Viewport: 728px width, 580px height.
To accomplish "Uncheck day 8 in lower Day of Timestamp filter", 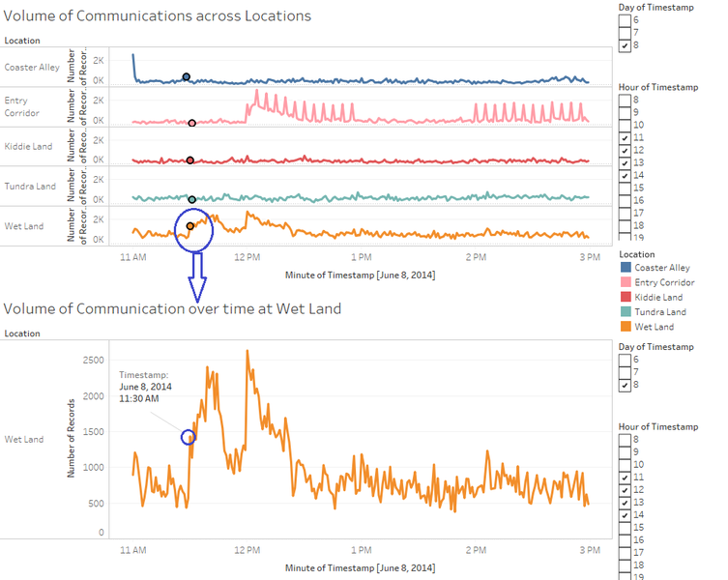I will point(625,385).
